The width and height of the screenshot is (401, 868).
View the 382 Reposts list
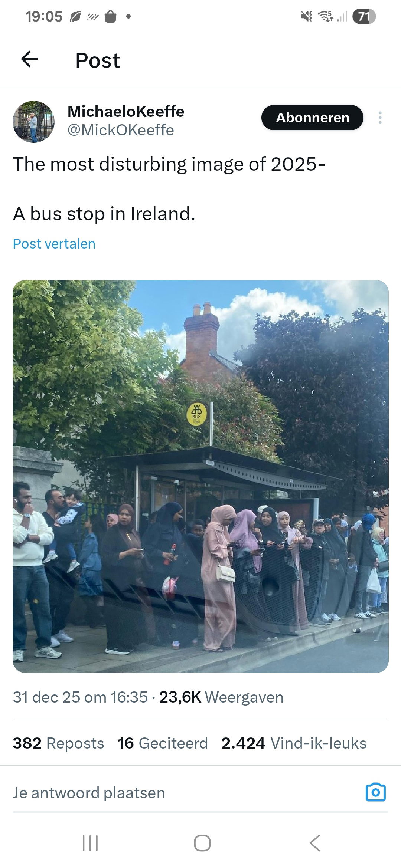pyautogui.click(x=58, y=743)
